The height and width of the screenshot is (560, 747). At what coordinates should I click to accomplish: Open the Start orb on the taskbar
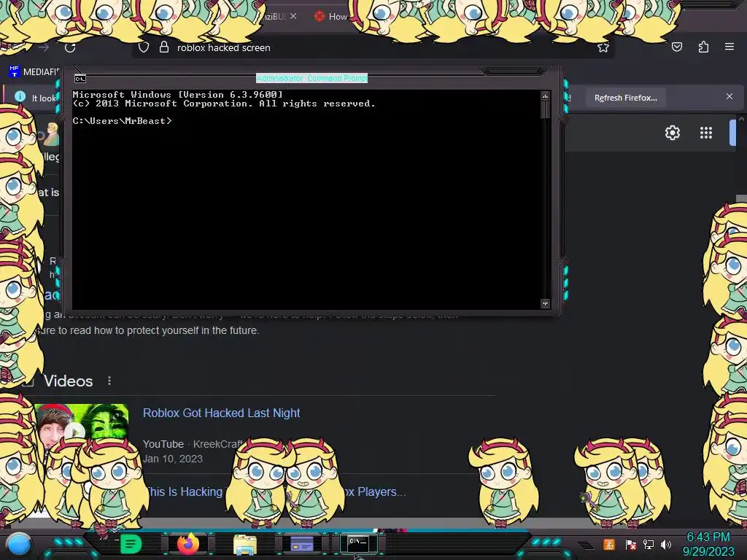pyautogui.click(x=19, y=544)
